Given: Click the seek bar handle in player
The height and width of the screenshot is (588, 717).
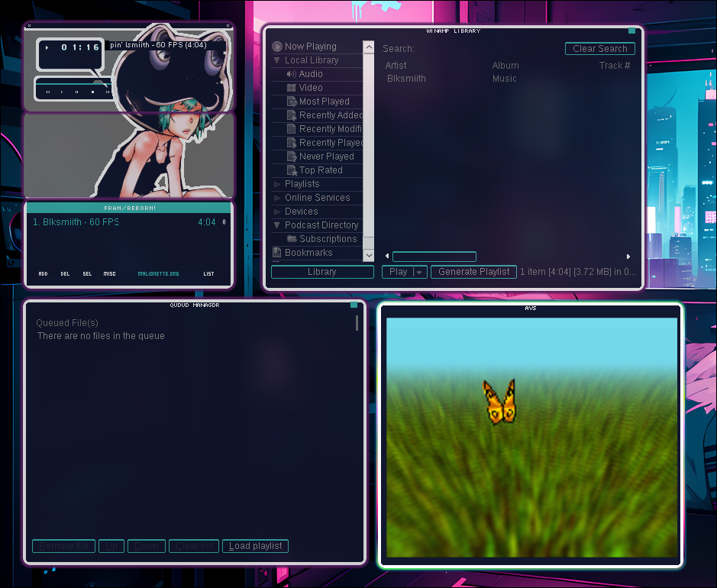Looking at the screenshot, I should [99, 82].
